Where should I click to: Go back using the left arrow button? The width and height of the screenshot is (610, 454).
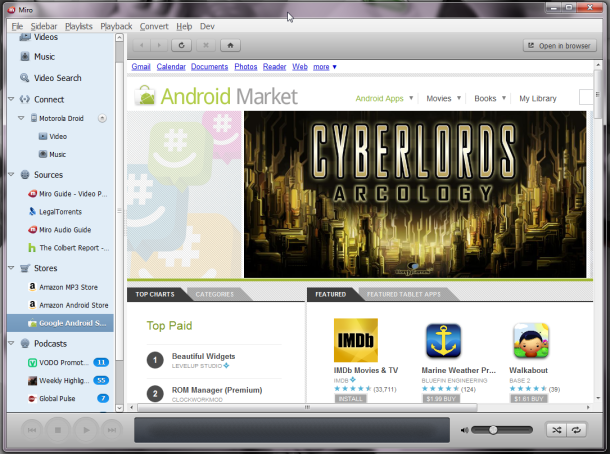(143, 45)
